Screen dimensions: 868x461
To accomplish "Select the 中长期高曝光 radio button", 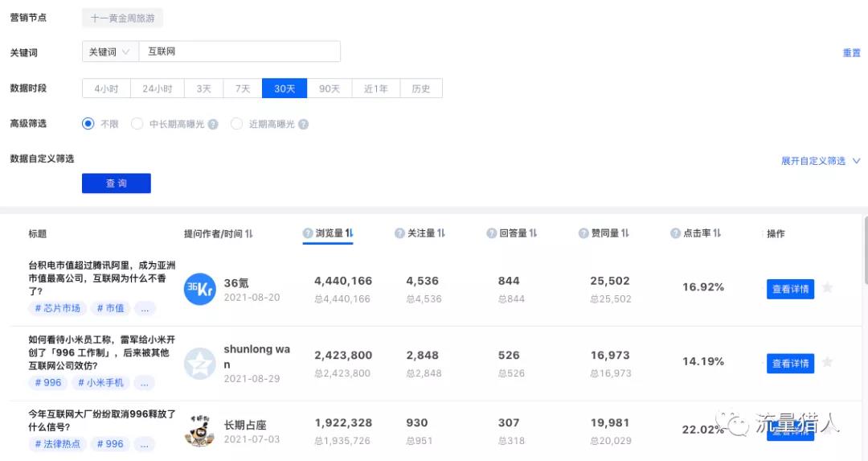I will coord(137,124).
